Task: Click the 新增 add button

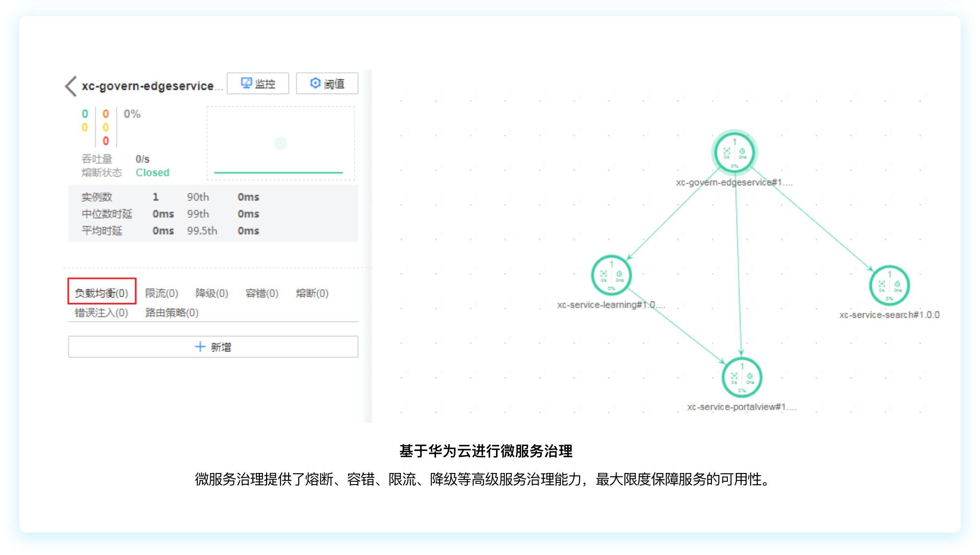Action: (213, 346)
